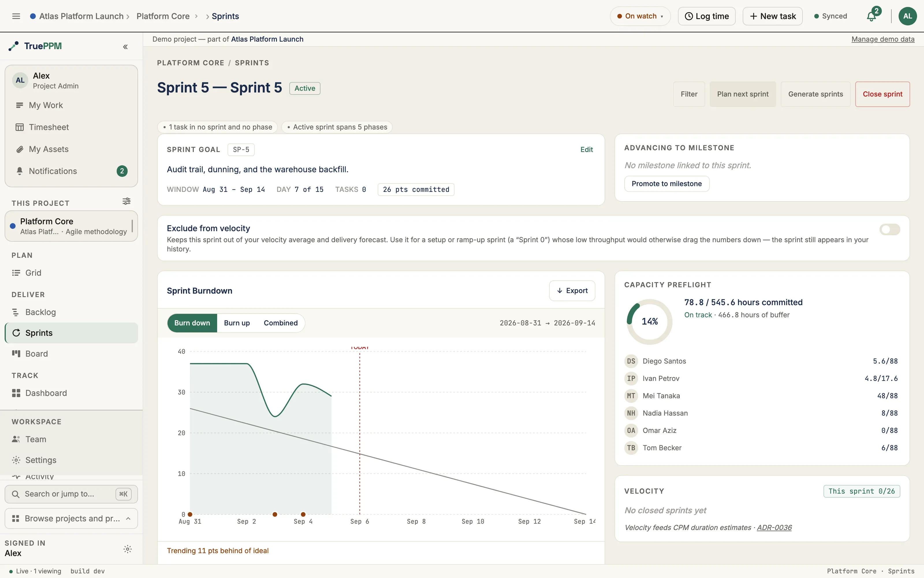Click New task button
The width and height of the screenshot is (924, 578).
tap(772, 16)
